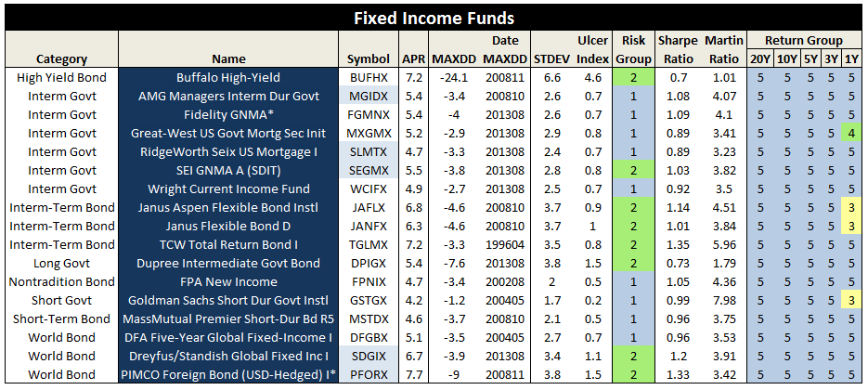Click the Fidelity GNMA* fund name
Screen dimensions: 868x390
227,114
